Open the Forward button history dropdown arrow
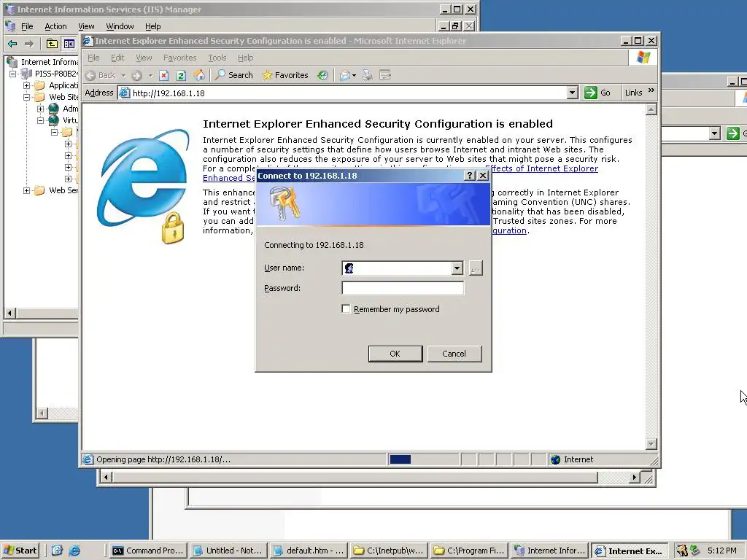Image resolution: width=747 pixels, height=560 pixels. pos(150,75)
